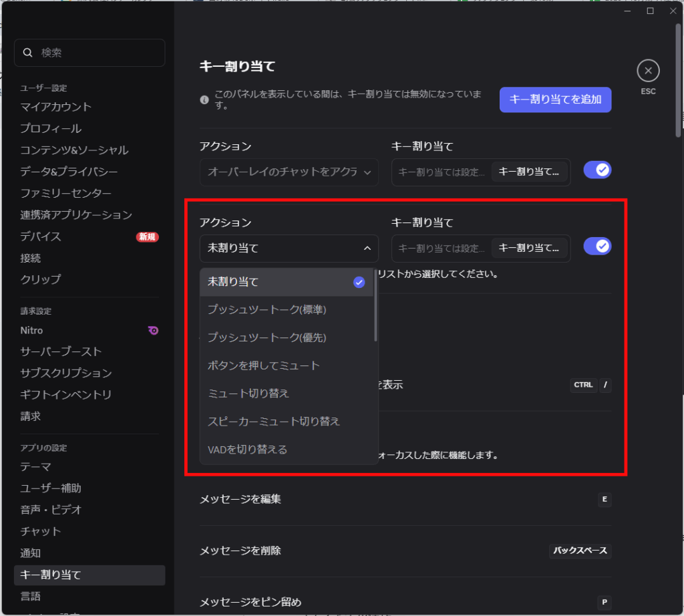The height and width of the screenshot is (616, 684).
Task: Open the オーバーレイのチャット action dropdown
Action: click(x=289, y=172)
